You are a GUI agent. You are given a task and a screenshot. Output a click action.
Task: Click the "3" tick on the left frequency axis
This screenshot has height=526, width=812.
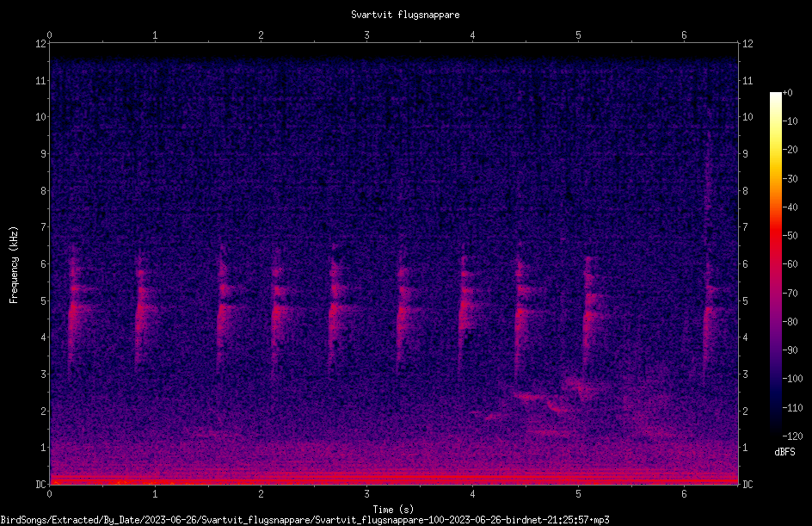[x=43, y=374]
